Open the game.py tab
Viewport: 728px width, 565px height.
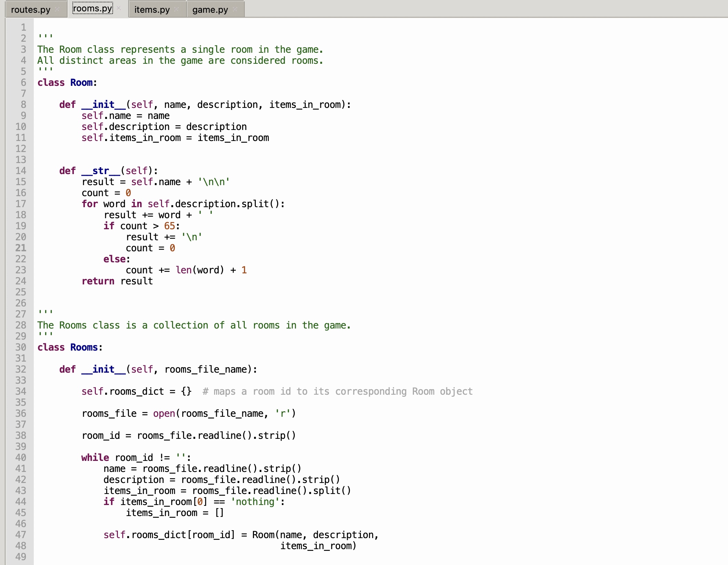coord(210,10)
